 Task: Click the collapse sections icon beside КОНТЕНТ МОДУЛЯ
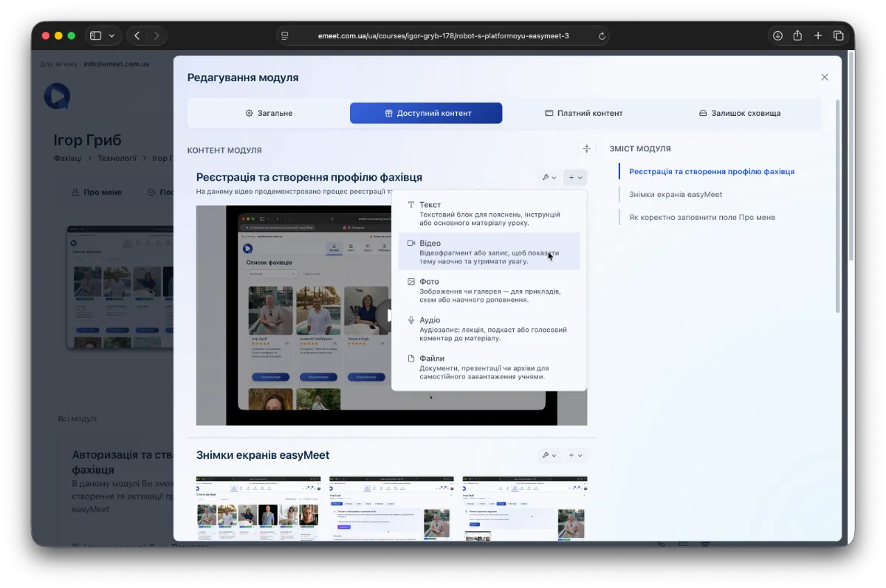(586, 149)
